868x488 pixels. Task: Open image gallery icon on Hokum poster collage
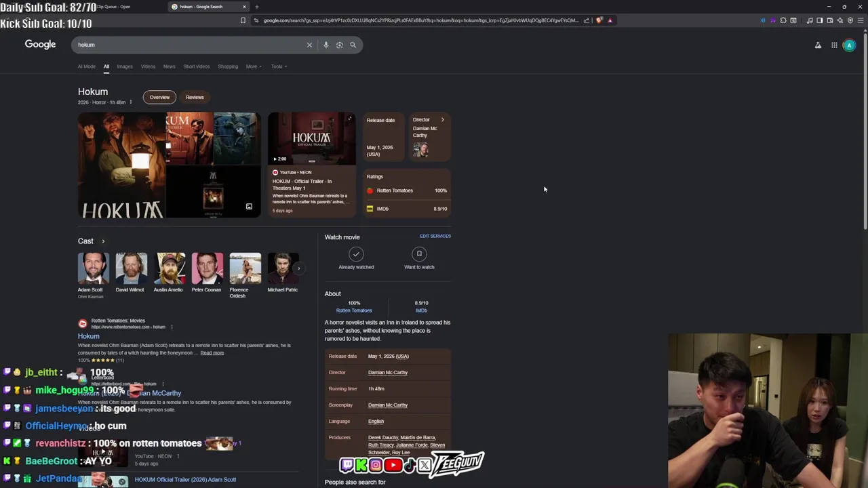249,207
